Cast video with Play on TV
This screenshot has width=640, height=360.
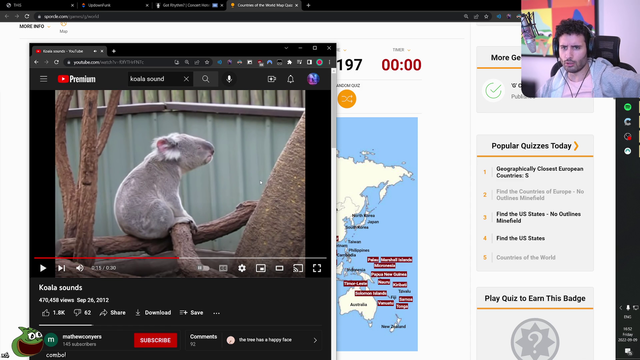pos(298,268)
